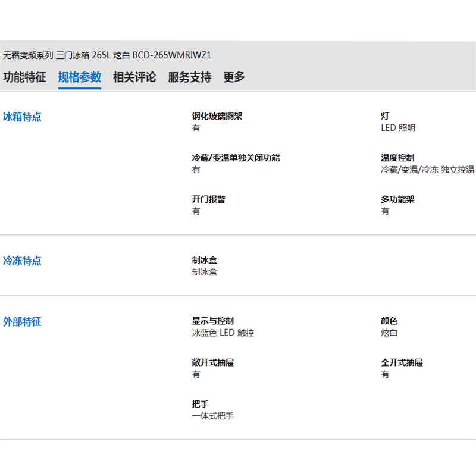Click the 冷冻特点 section heading
Screen dimensions: 476x476
point(23,261)
